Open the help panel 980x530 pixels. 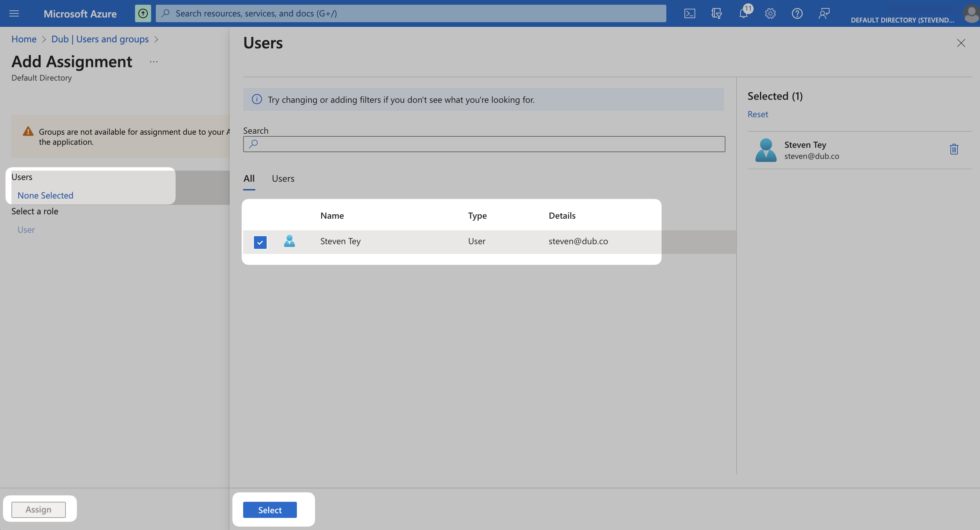[x=797, y=13]
